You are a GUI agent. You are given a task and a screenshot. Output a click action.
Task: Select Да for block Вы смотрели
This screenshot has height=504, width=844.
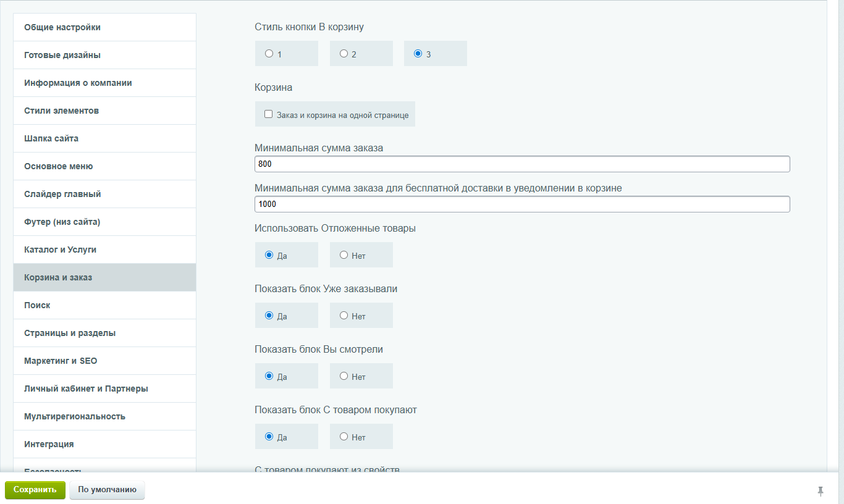269,376
